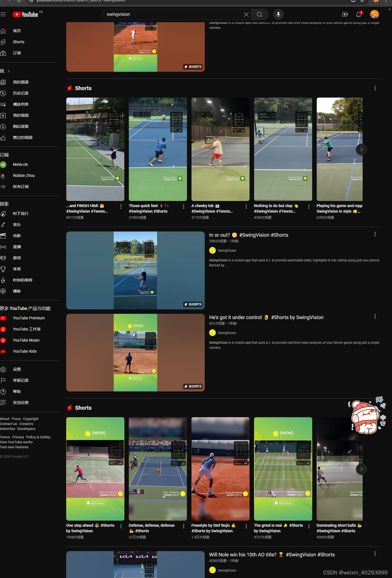392x578 pixels.
Task: Open options for '...and FINISH HIM!' short
Action: (121, 207)
